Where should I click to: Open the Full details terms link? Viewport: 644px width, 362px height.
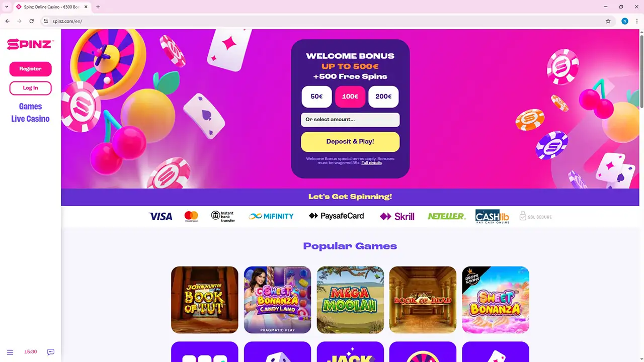(371, 163)
